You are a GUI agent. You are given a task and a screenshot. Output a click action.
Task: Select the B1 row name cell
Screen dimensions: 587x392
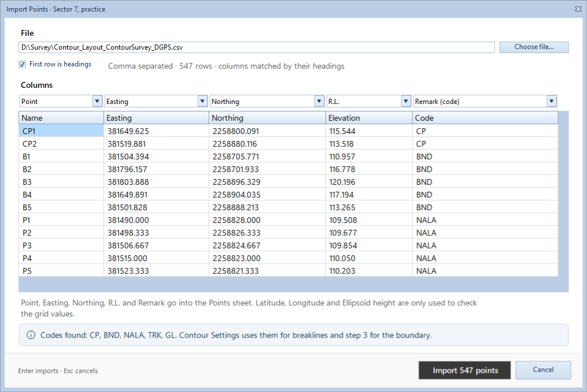click(x=61, y=156)
